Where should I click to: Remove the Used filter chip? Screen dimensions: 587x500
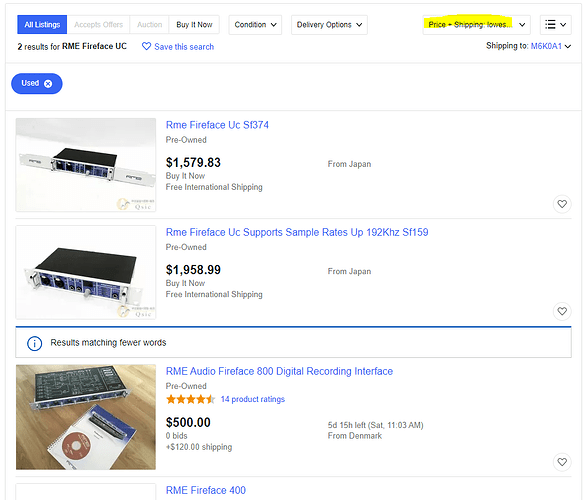(48, 83)
